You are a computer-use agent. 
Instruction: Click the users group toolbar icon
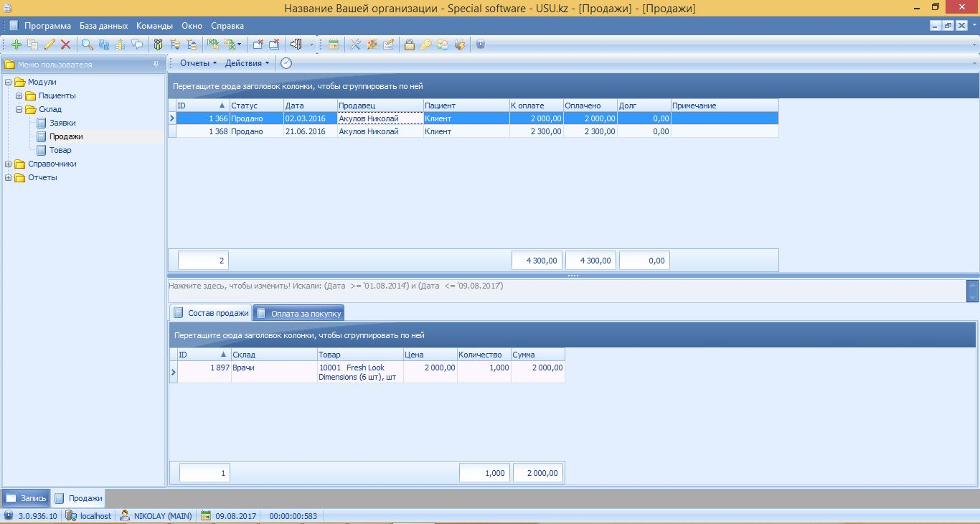(443, 45)
